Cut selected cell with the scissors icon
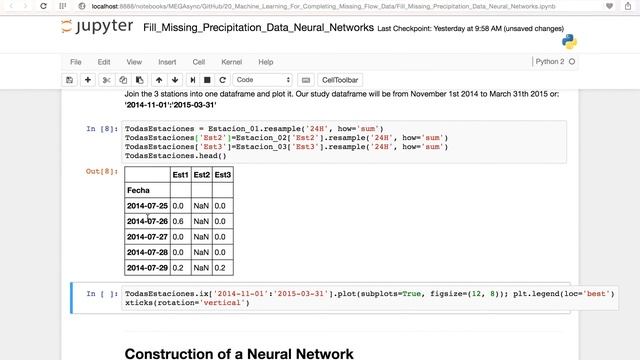 [106, 80]
